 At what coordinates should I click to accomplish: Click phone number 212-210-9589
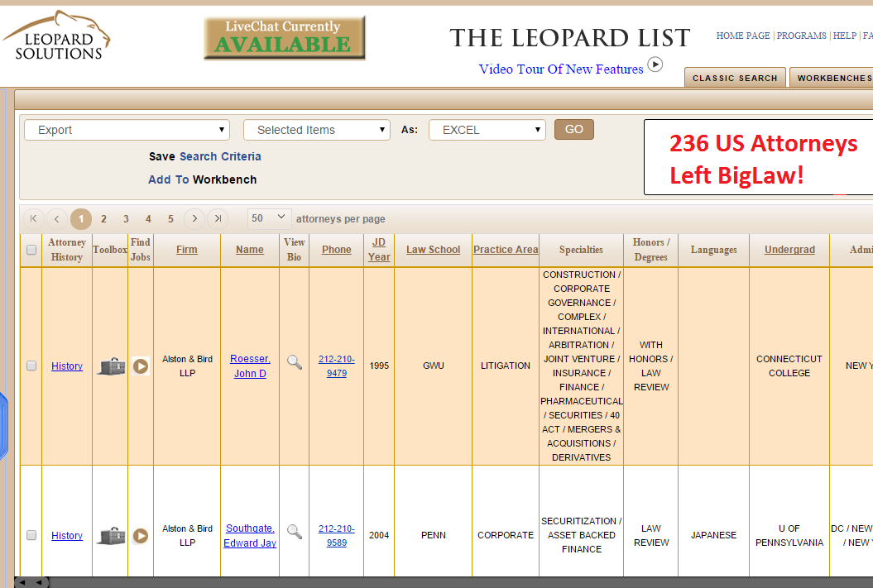[x=336, y=536]
